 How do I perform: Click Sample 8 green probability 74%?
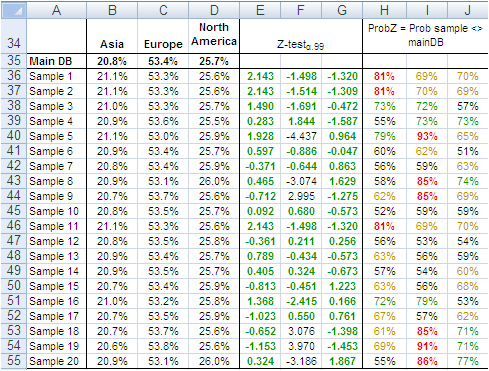[468, 181]
